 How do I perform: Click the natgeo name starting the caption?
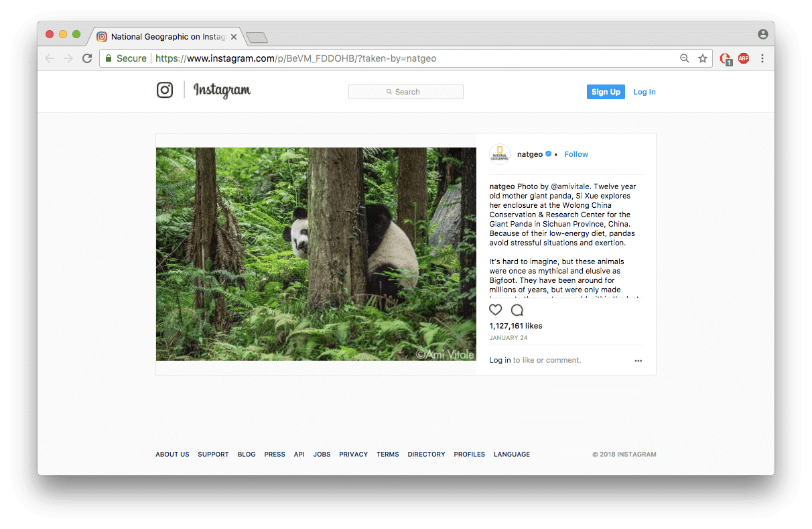coord(502,186)
